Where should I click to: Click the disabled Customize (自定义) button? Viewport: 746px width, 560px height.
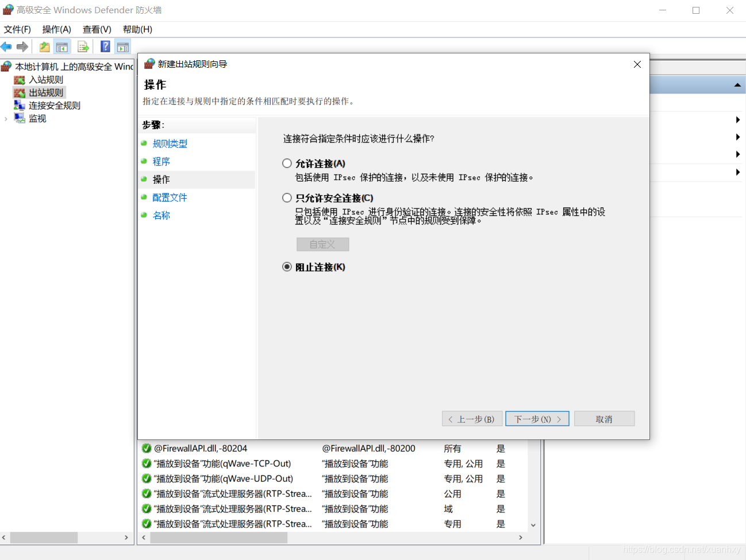coord(322,244)
